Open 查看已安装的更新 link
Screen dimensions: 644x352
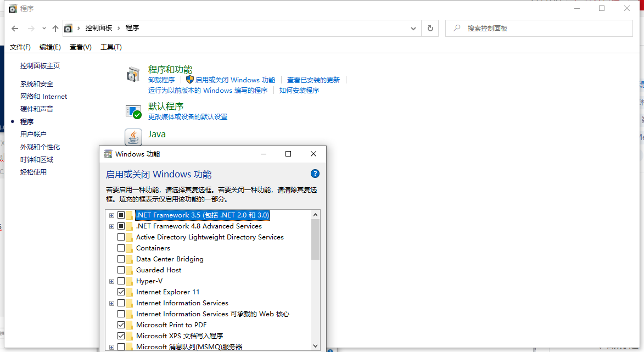[x=313, y=80]
